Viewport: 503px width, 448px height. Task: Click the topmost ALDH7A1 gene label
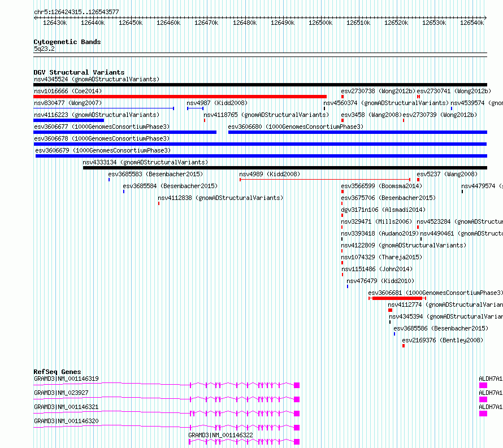click(491, 379)
